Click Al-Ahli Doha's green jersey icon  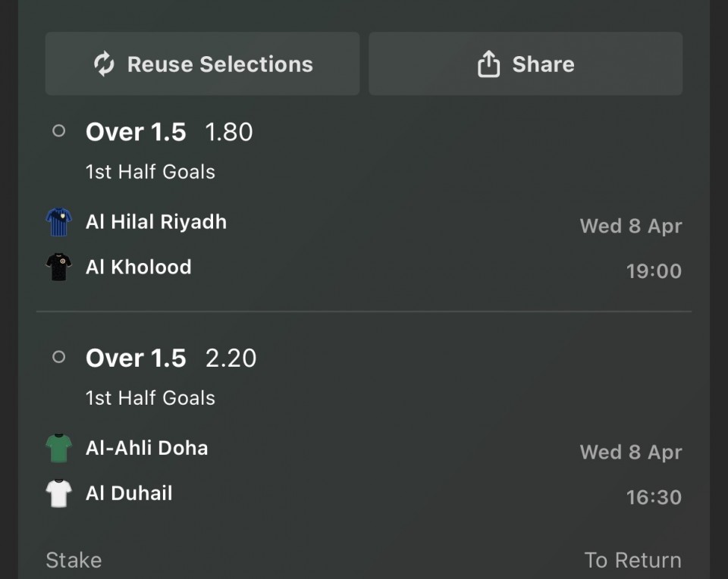point(58,448)
